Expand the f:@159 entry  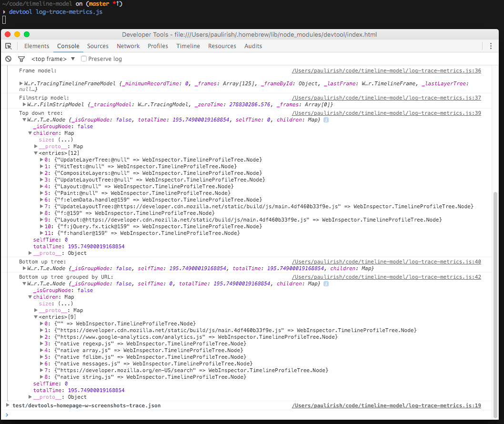41,213
